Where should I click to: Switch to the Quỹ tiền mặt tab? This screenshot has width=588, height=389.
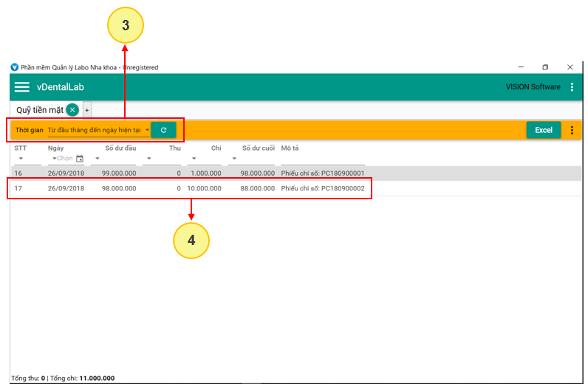click(x=40, y=110)
